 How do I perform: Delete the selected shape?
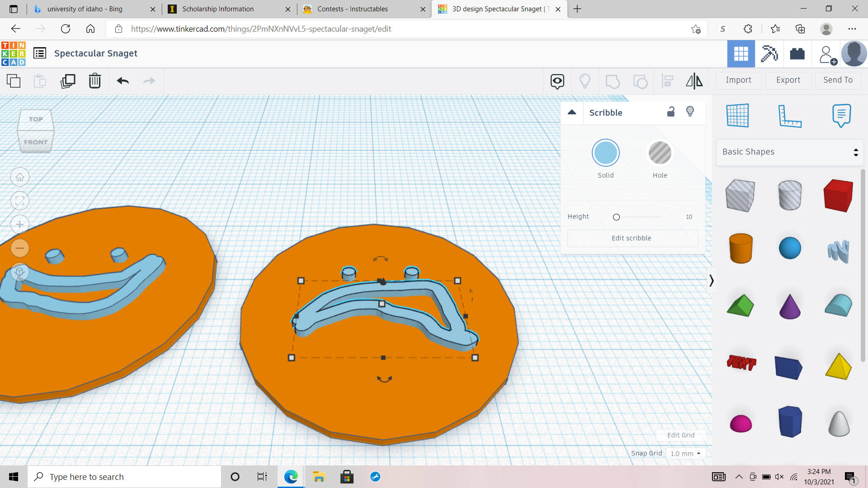pyautogui.click(x=94, y=81)
